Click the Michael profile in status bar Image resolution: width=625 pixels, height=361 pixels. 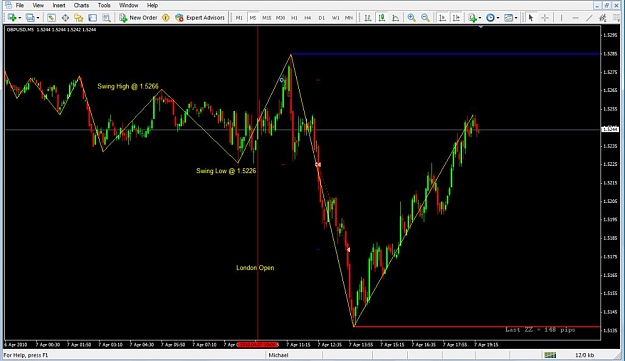click(278, 355)
